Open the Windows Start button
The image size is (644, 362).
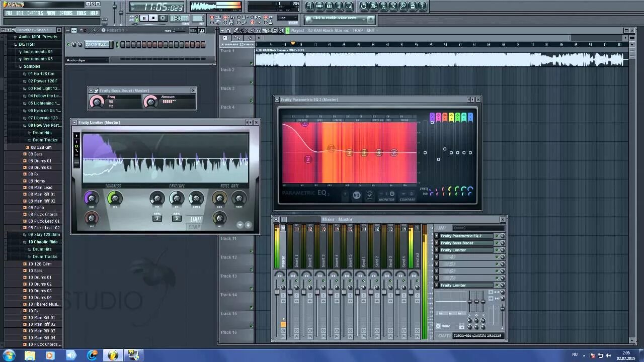[9, 355]
